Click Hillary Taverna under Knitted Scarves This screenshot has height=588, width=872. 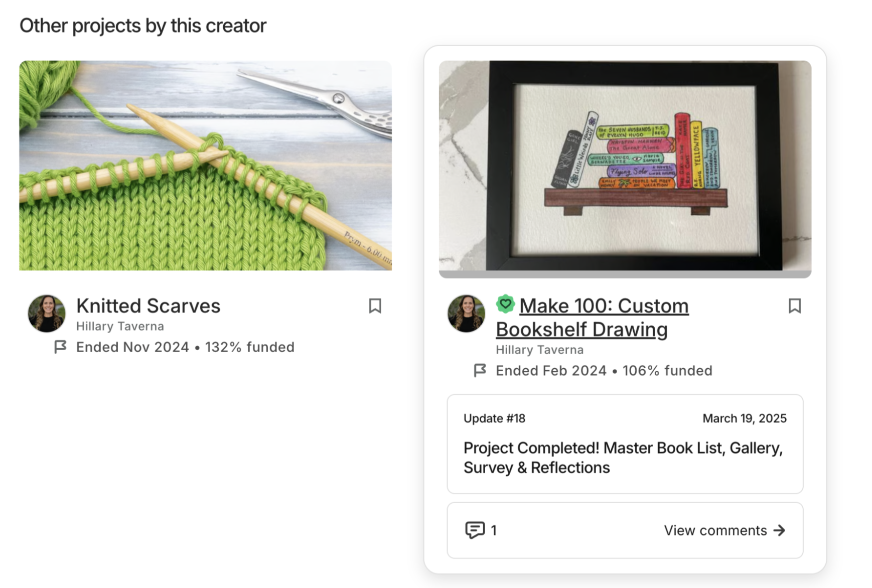click(120, 326)
